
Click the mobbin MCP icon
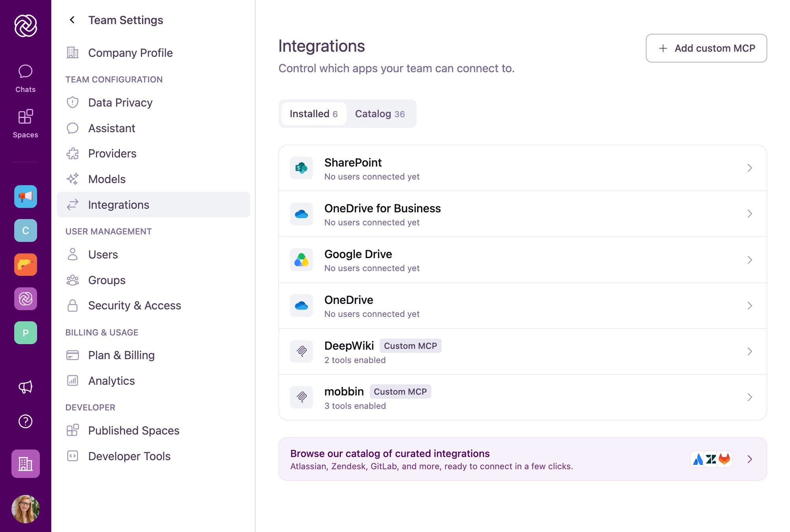click(301, 397)
